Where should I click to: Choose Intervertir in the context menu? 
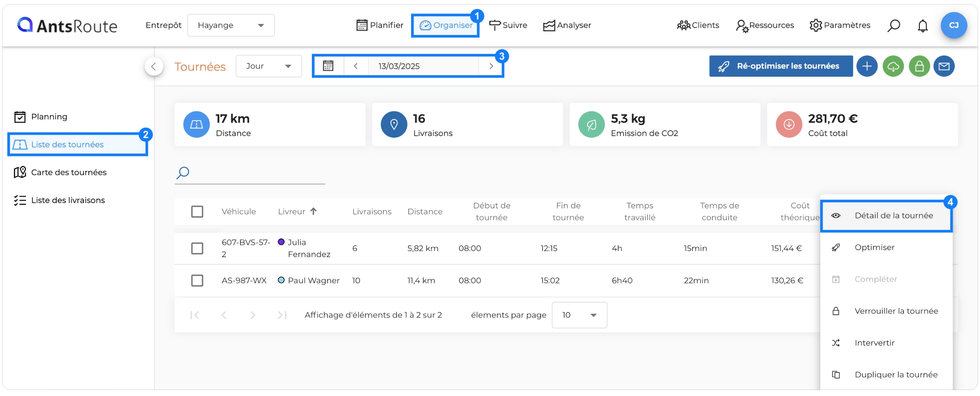tap(886, 343)
